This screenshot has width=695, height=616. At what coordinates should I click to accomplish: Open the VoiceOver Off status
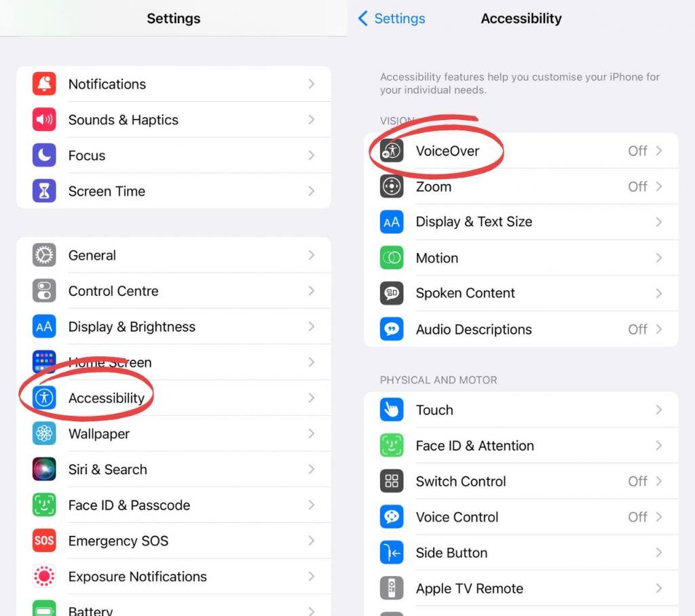[x=637, y=151]
